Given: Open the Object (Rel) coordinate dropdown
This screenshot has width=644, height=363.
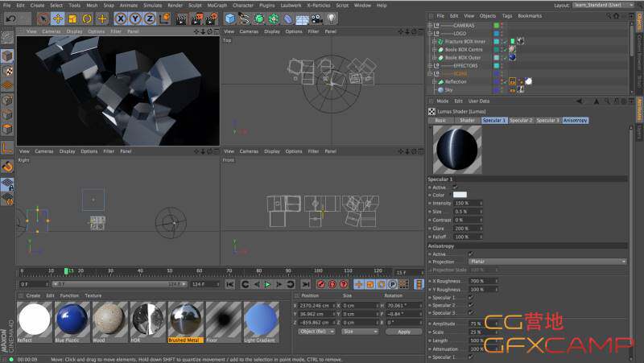Looking at the screenshot, I should point(315,331).
